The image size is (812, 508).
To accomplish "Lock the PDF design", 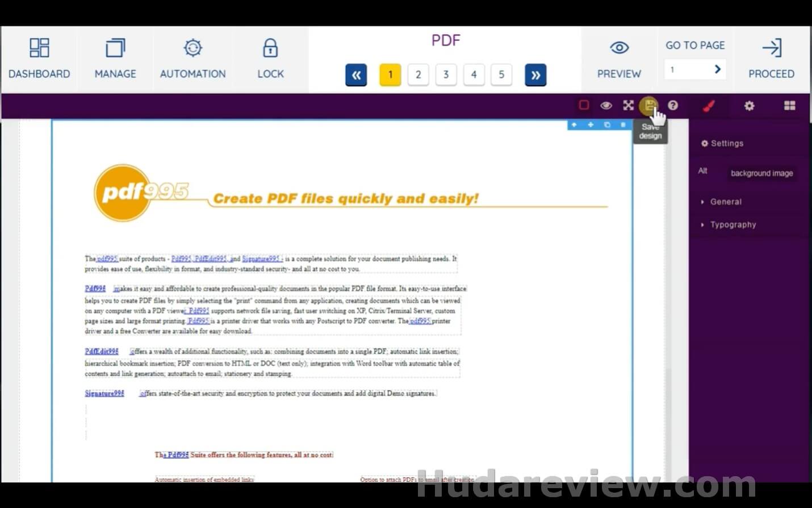I will [270, 59].
